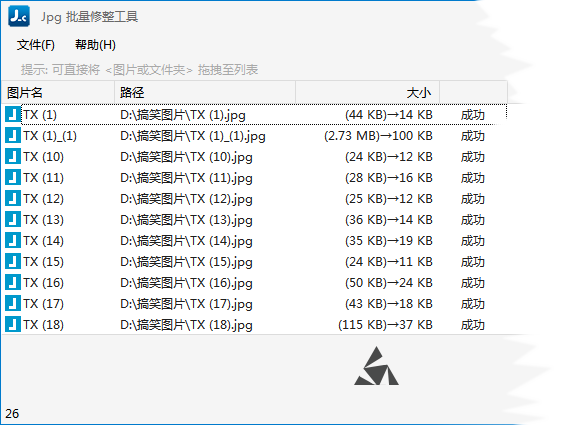Screen dimensions: 561x425
Task: Select path D:\搞笑图片\TX (11).jpg
Action: point(186,178)
